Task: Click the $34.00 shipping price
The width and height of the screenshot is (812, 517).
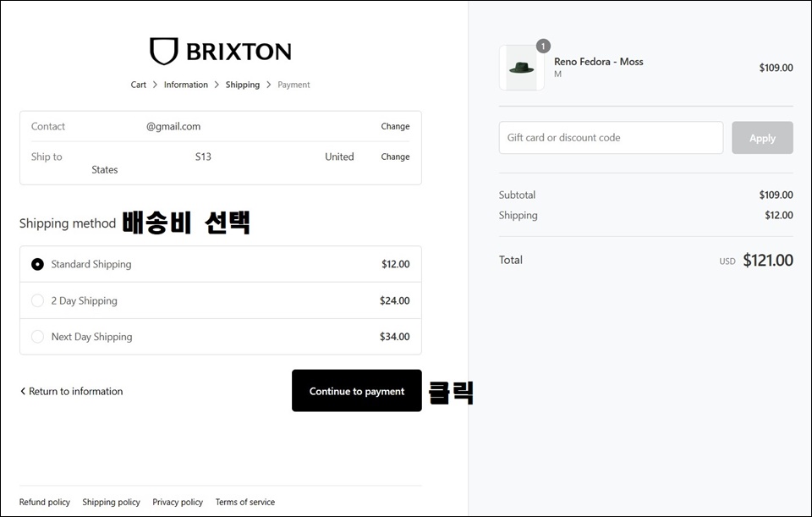Action: (x=395, y=337)
